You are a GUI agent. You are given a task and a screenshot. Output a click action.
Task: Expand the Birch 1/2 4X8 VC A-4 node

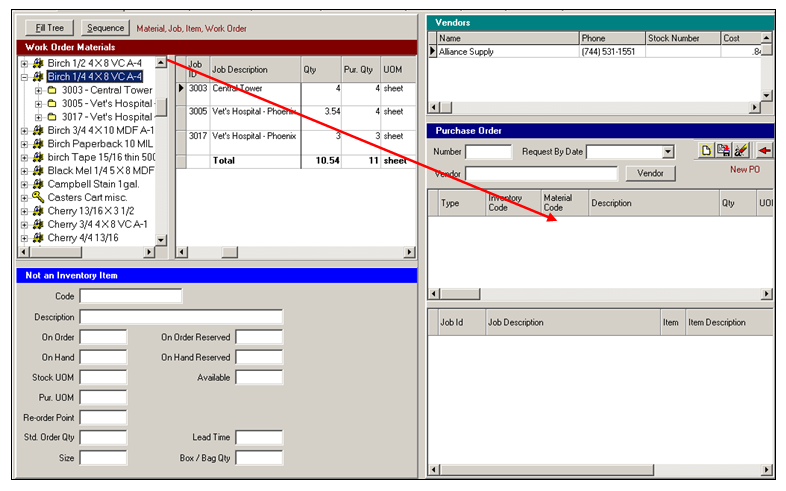click(x=23, y=63)
